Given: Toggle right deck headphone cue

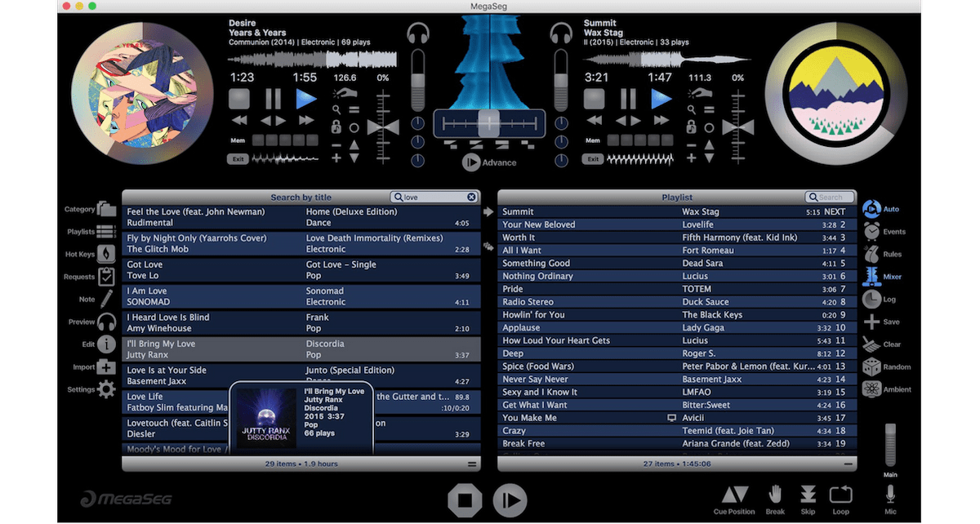Looking at the screenshot, I should [x=561, y=34].
